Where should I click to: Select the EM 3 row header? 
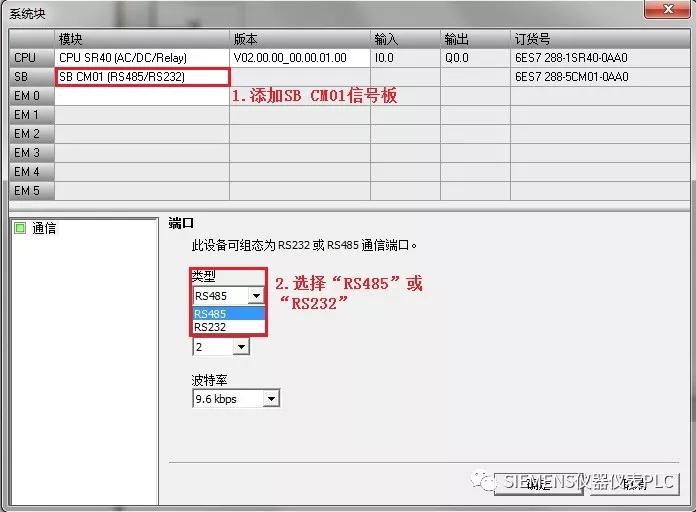pyautogui.click(x=32, y=153)
